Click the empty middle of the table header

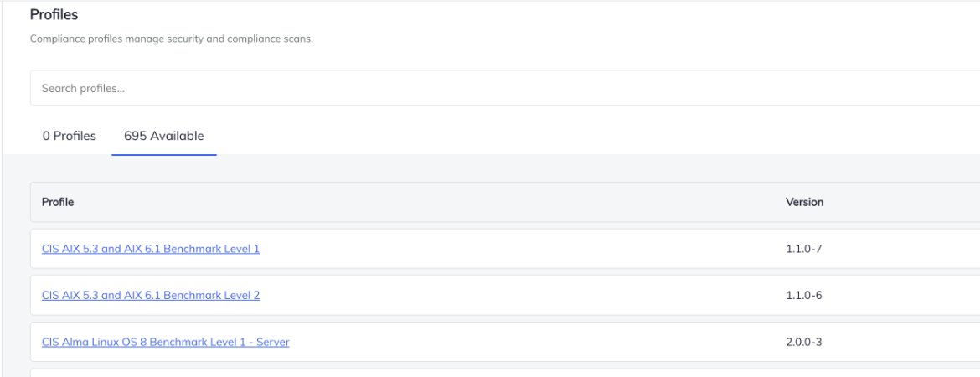pyautogui.click(x=419, y=202)
